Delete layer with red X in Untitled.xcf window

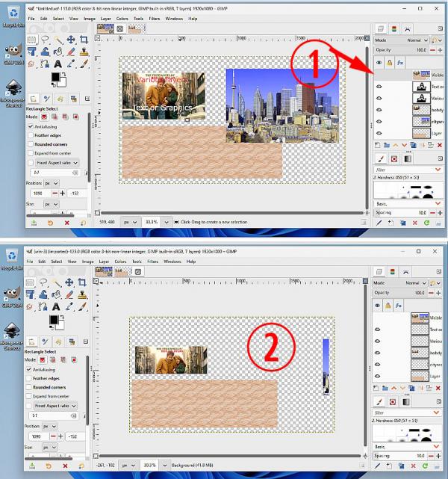click(x=440, y=145)
